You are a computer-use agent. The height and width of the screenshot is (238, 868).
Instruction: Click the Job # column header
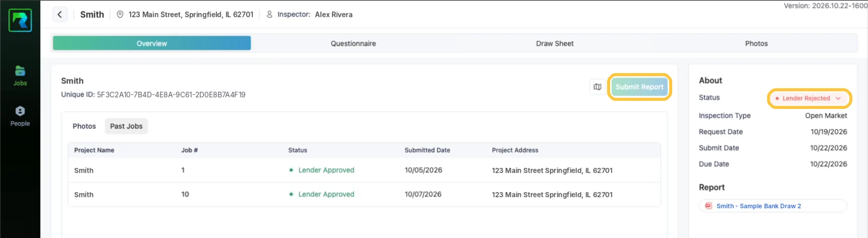tap(190, 150)
